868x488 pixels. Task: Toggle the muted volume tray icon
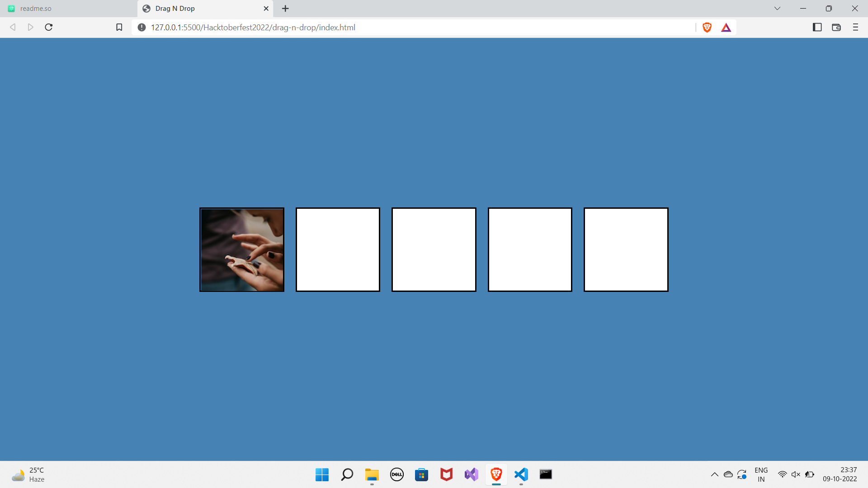point(796,474)
